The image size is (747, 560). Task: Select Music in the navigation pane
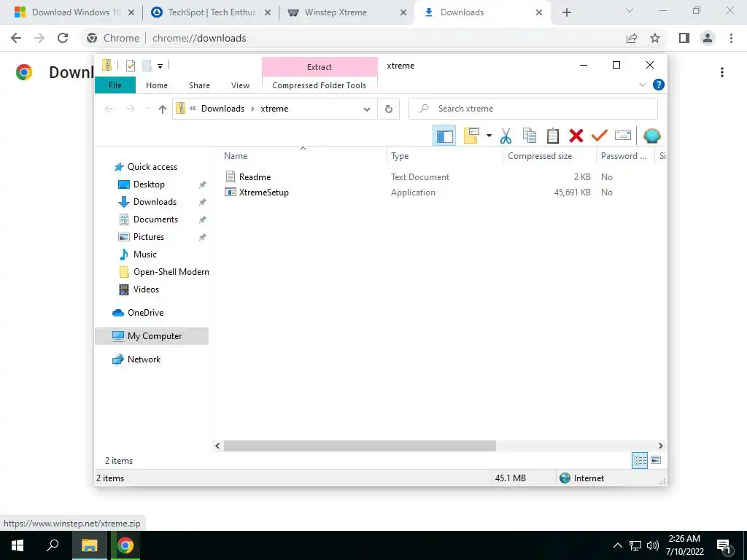145,254
